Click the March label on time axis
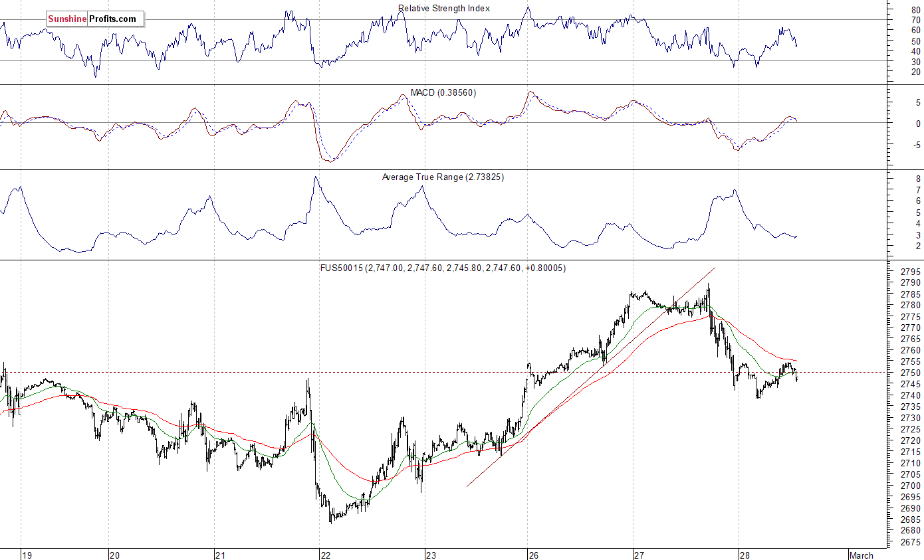This screenshot has width=924, height=560. coord(861,555)
